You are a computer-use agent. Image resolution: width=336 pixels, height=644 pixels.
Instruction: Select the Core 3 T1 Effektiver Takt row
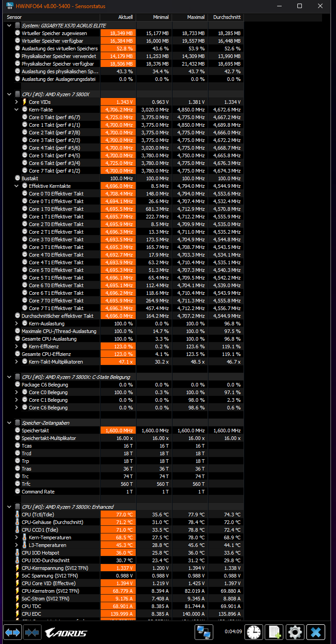(x=124, y=247)
